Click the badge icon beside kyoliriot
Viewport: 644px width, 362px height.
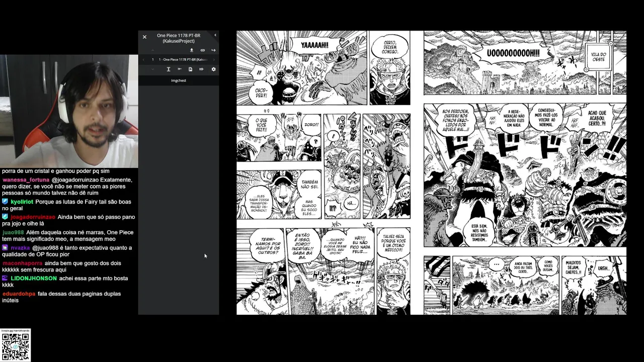point(5,201)
